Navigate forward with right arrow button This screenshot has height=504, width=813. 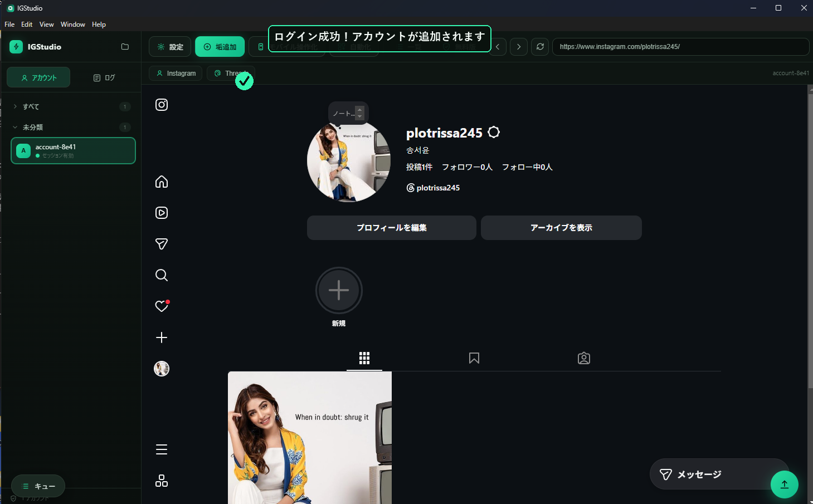pyautogui.click(x=519, y=47)
